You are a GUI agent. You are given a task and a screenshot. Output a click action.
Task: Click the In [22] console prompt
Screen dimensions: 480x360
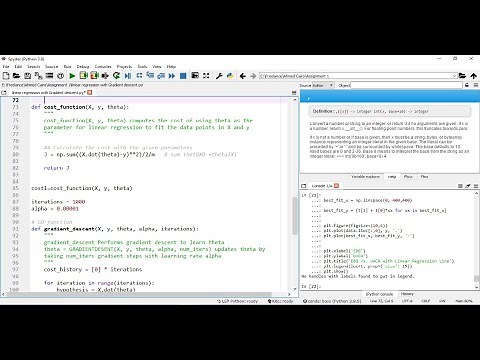pyautogui.click(x=311, y=286)
